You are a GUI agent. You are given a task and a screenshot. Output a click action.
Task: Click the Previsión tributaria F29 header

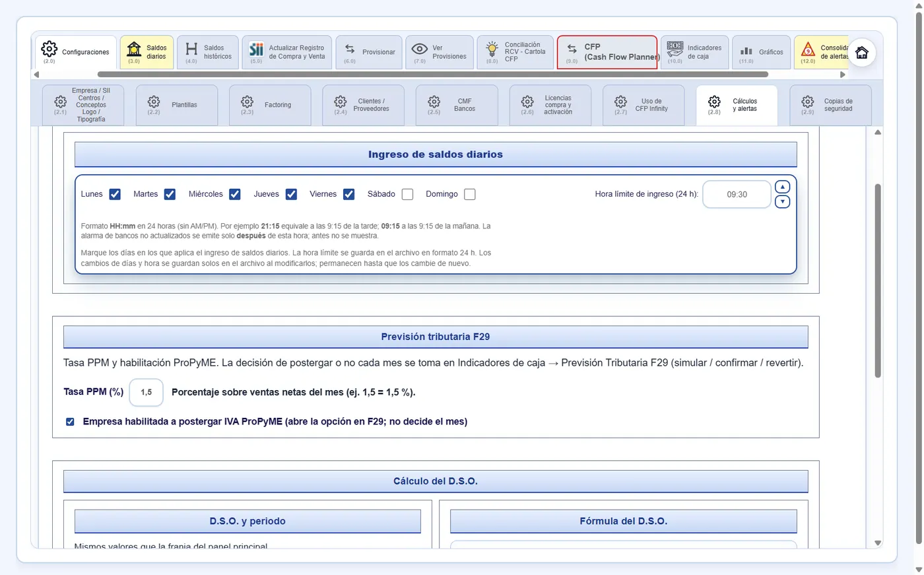(436, 337)
